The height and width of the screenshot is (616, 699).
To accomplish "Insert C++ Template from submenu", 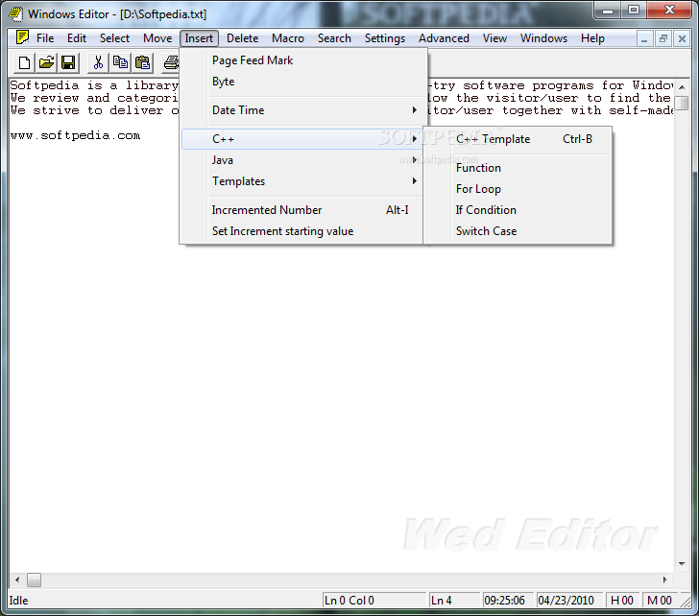I will (518, 139).
